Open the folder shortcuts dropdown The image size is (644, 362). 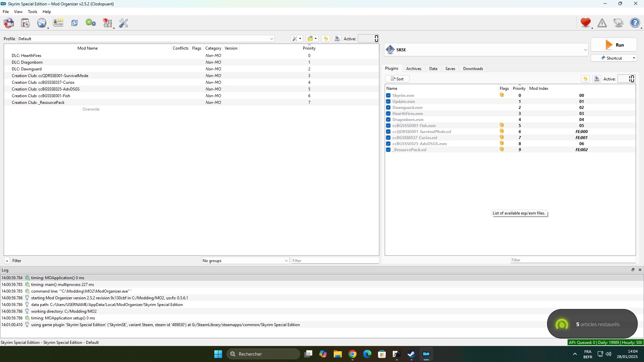point(312,39)
